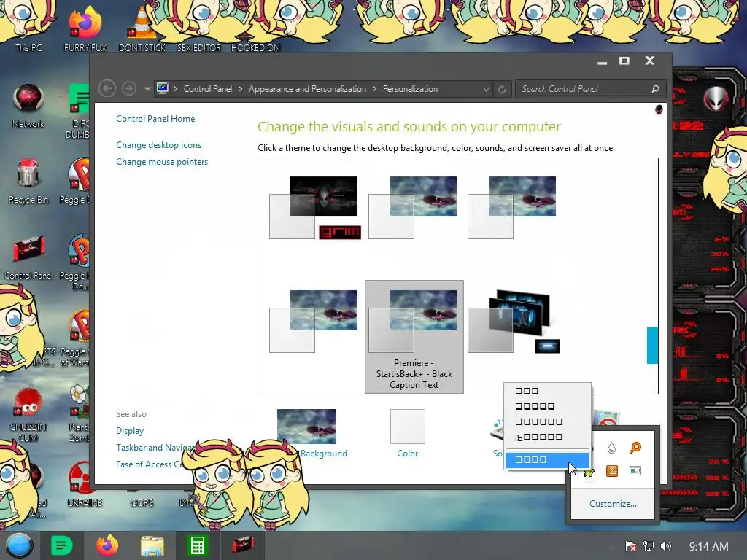Screen dimensions: 747x560
Task: Go to Appearance and Personalization breadcrumb
Action: [307, 89]
